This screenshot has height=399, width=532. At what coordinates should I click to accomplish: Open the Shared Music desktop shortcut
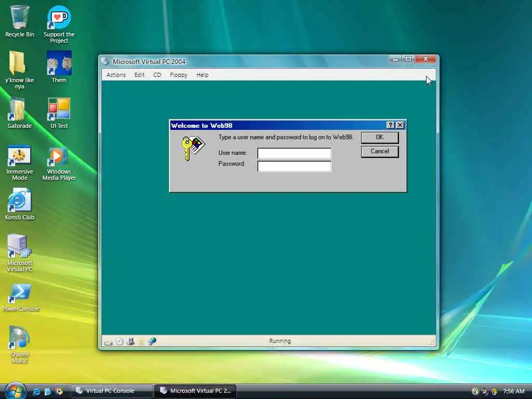[19, 344]
